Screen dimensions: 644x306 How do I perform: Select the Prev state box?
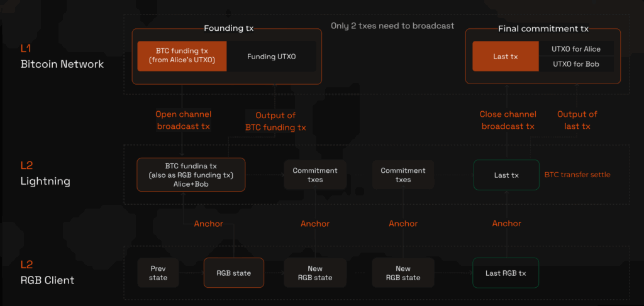(158, 273)
